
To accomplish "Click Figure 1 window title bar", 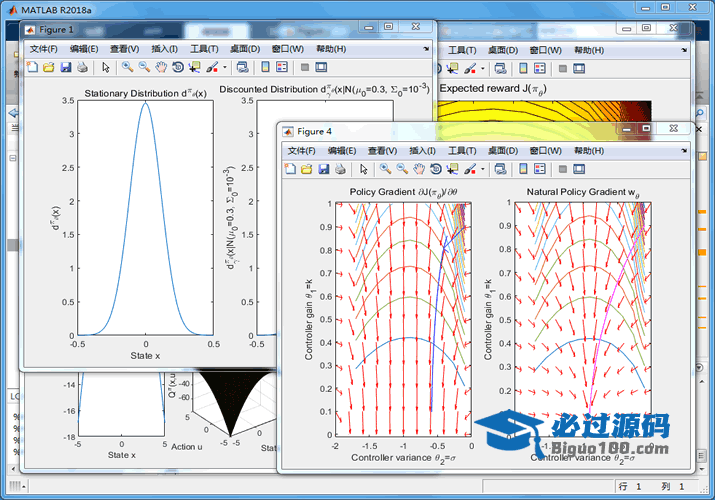I will click(x=200, y=29).
